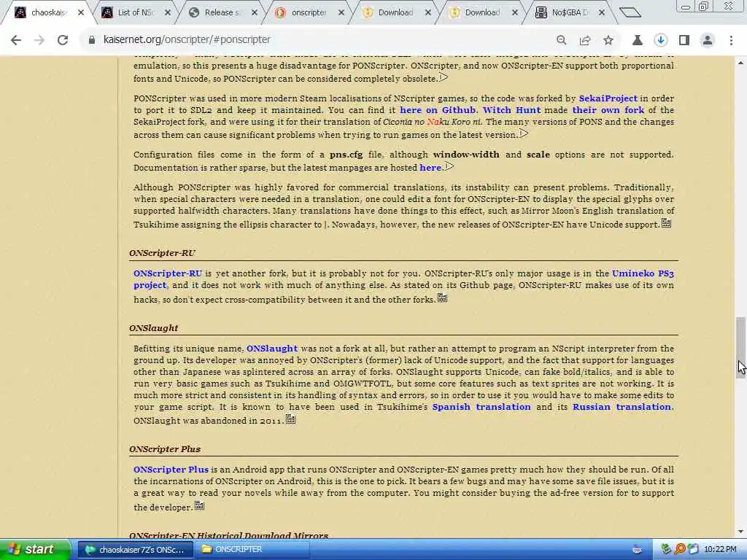Click the forward navigation arrow
747x560 pixels.
click(39, 40)
